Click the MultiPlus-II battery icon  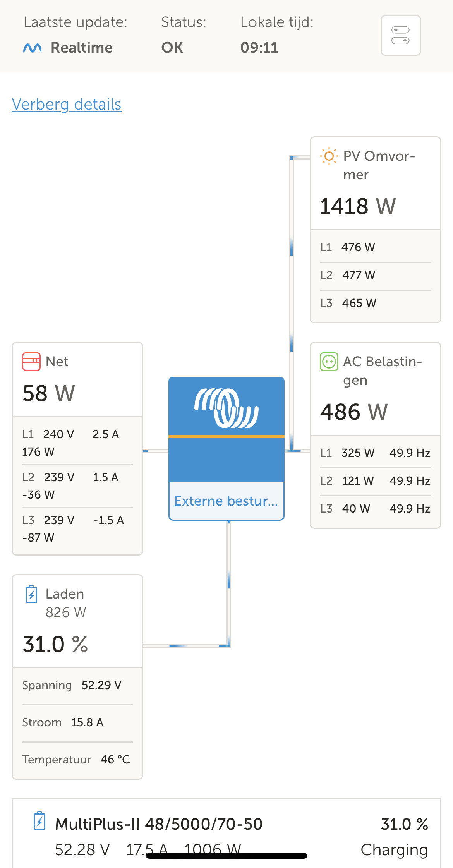39,820
